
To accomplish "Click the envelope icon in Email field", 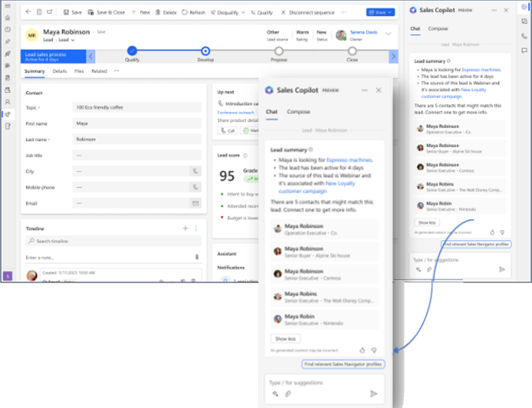I will (195, 203).
